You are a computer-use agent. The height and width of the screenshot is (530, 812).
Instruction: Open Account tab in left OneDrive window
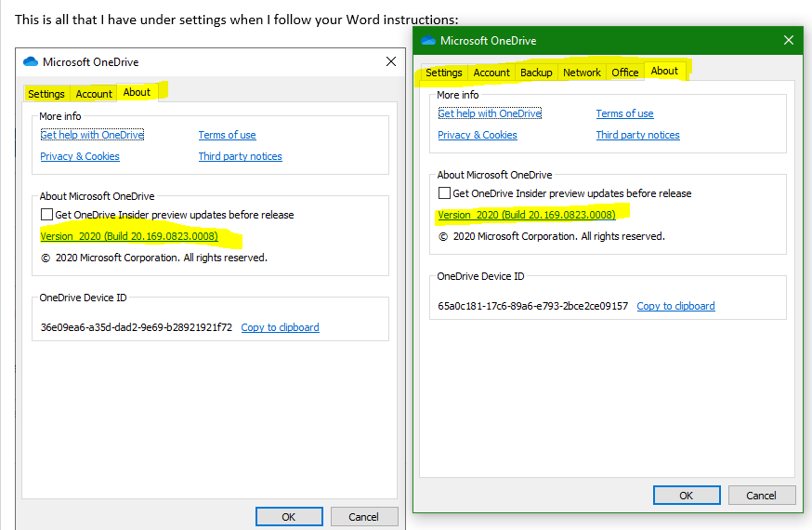tap(94, 94)
